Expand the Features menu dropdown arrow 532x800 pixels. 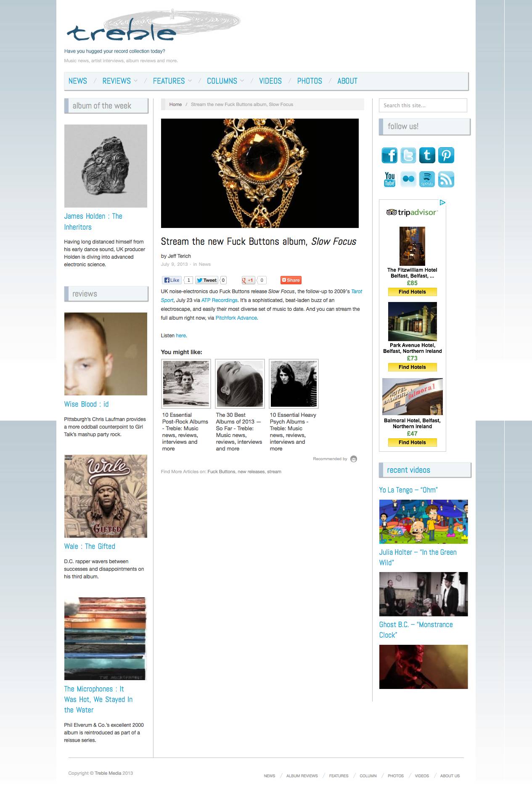190,81
